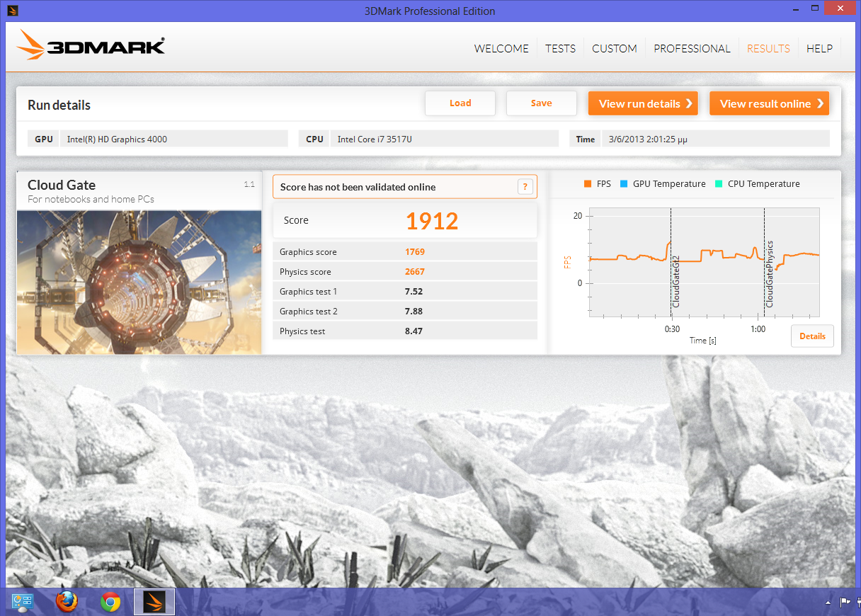Expand View run details
861x616 pixels.
[643, 103]
